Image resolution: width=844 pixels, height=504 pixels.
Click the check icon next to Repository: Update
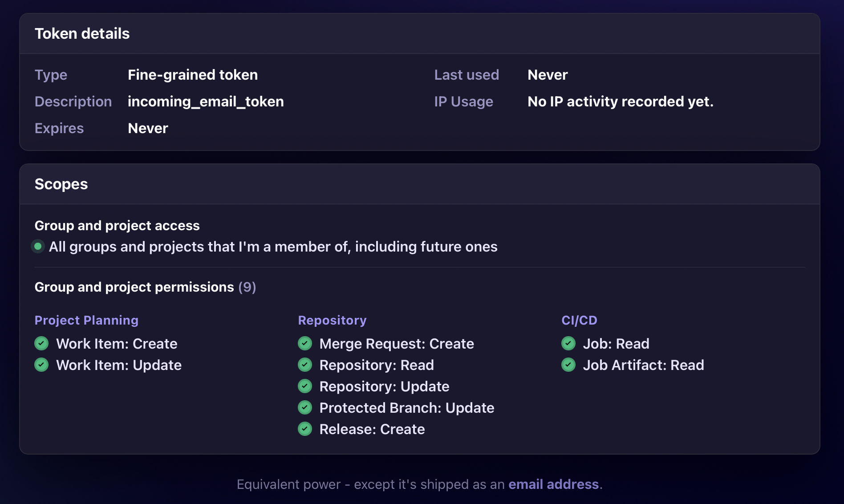pos(305,386)
